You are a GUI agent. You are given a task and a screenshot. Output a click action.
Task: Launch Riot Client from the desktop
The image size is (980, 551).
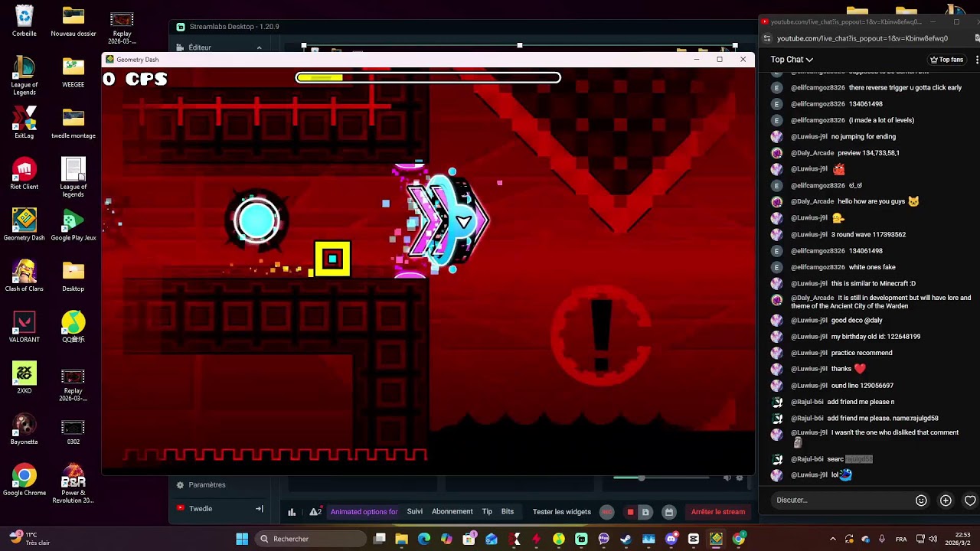[x=24, y=174]
